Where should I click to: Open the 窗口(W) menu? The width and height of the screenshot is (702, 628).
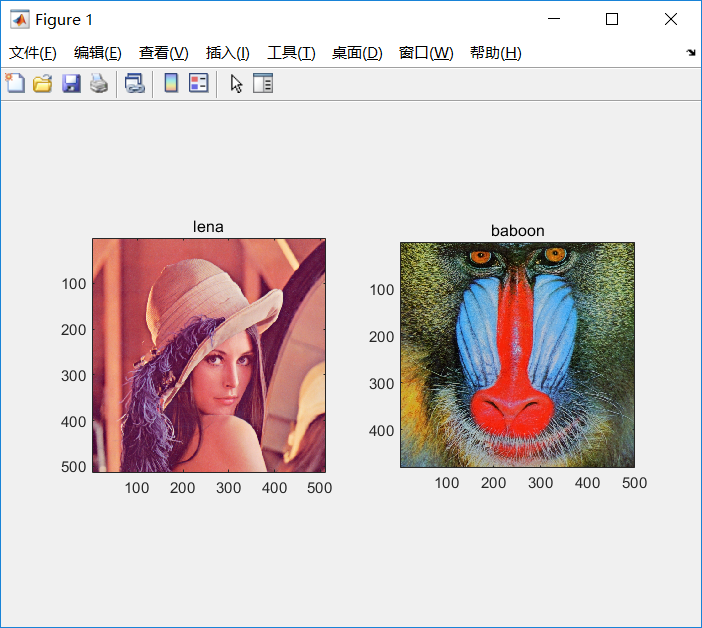[426, 53]
